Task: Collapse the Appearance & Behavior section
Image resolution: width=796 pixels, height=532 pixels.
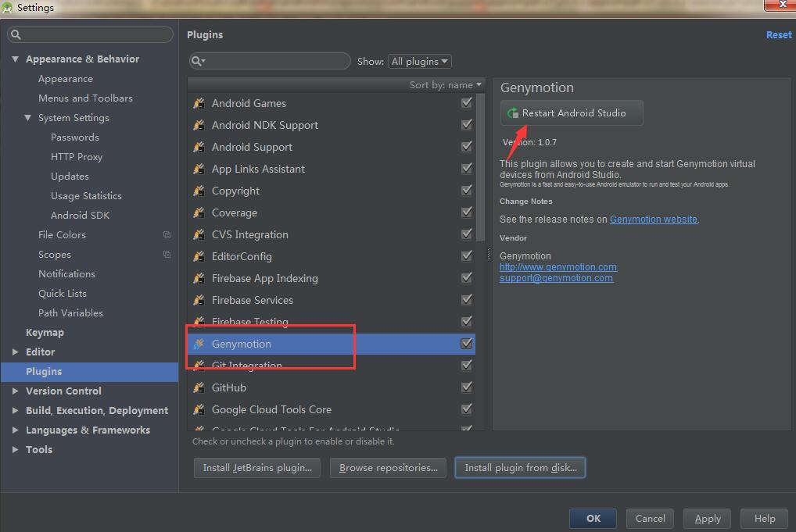Action: pyautogui.click(x=15, y=59)
